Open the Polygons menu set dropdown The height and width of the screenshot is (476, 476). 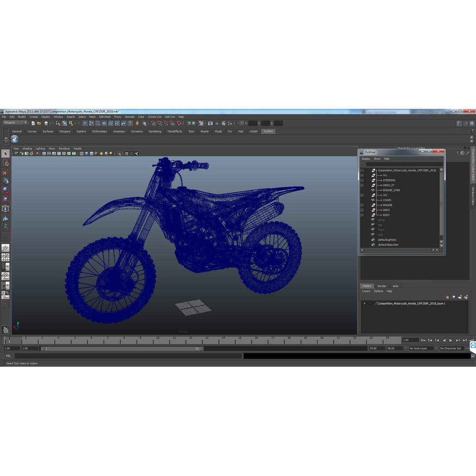click(x=15, y=123)
